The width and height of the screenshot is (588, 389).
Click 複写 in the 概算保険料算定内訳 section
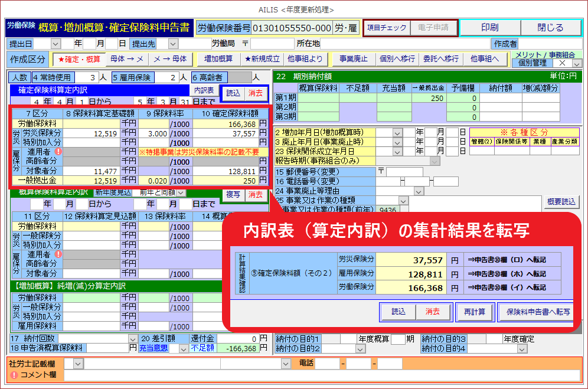point(233,194)
